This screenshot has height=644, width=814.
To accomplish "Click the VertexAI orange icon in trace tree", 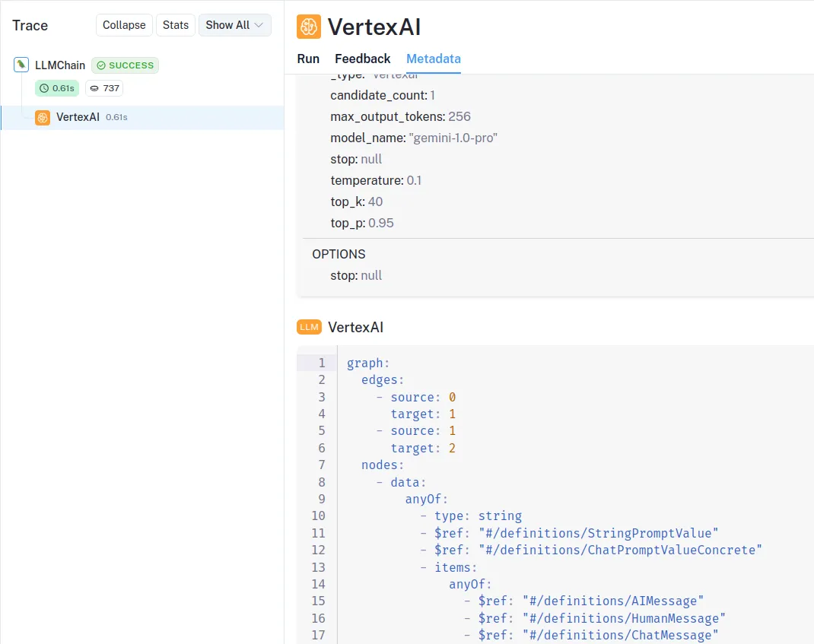I will (43, 117).
